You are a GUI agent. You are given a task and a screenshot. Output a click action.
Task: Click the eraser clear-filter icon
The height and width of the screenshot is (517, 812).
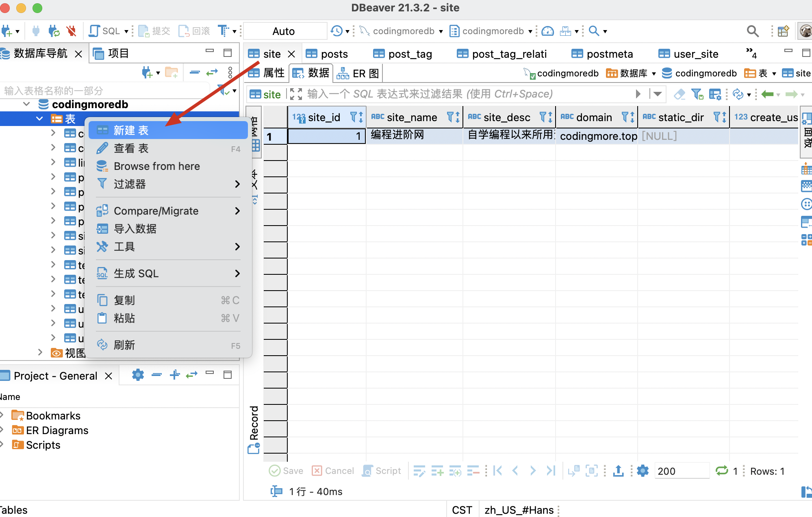679,94
